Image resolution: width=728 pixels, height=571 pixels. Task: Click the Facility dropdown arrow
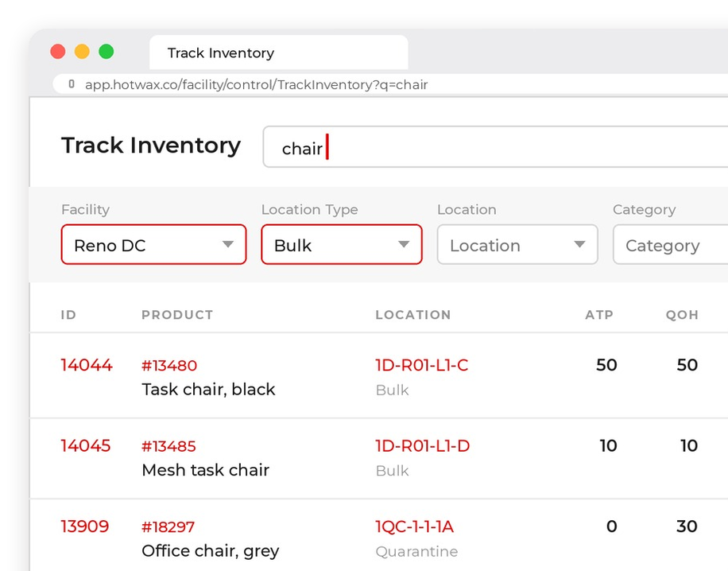click(228, 244)
